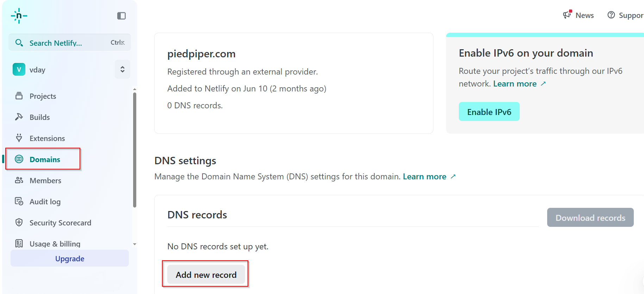The width and height of the screenshot is (644, 294).
Task: Click the vday team avatar
Action: 19,69
